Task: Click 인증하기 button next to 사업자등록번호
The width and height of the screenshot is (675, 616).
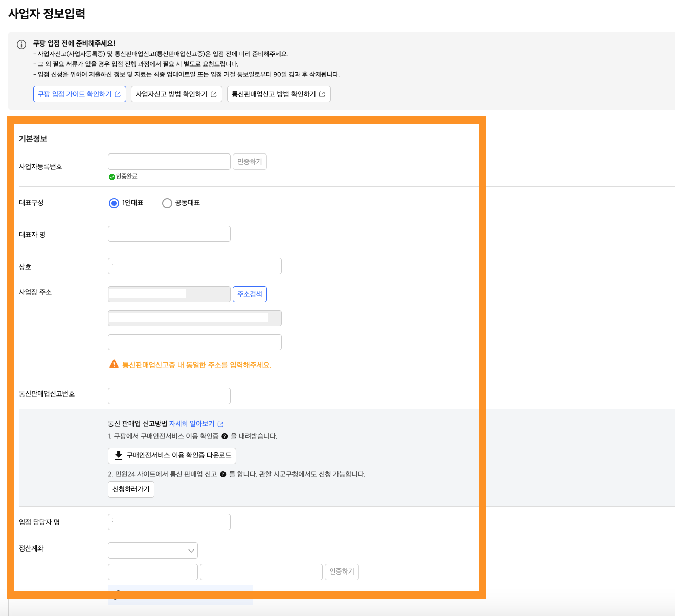Action: (250, 162)
